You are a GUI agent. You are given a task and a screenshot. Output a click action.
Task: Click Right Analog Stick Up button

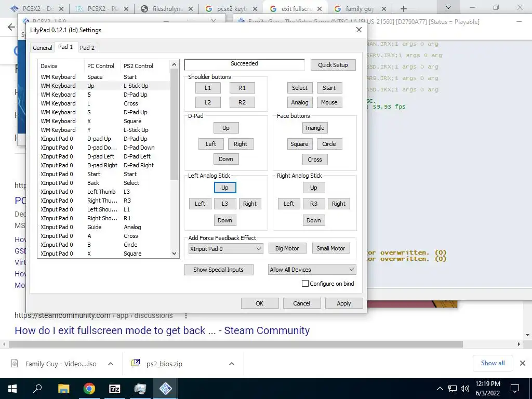(x=313, y=187)
